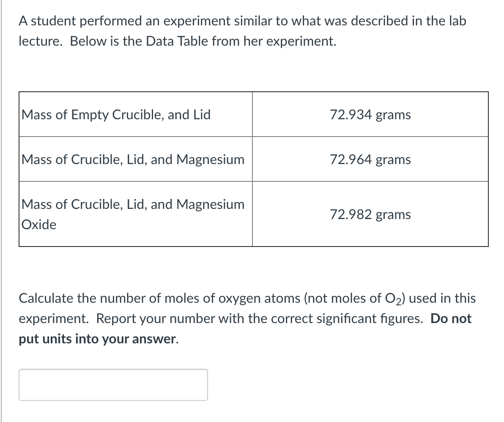Select the answer text box below the question

click(112, 384)
